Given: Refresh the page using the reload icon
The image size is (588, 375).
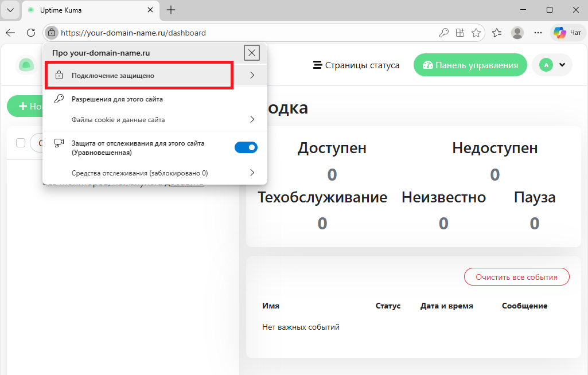Looking at the screenshot, I should point(31,33).
